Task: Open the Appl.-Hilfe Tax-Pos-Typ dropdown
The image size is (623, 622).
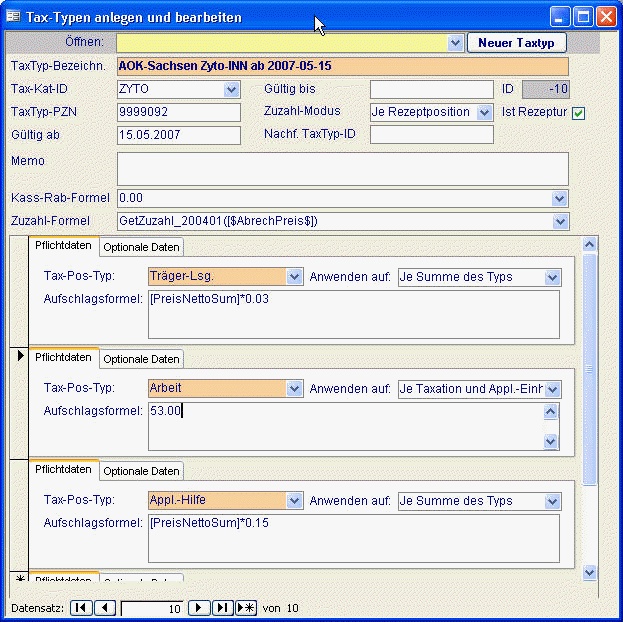Action: pos(294,501)
